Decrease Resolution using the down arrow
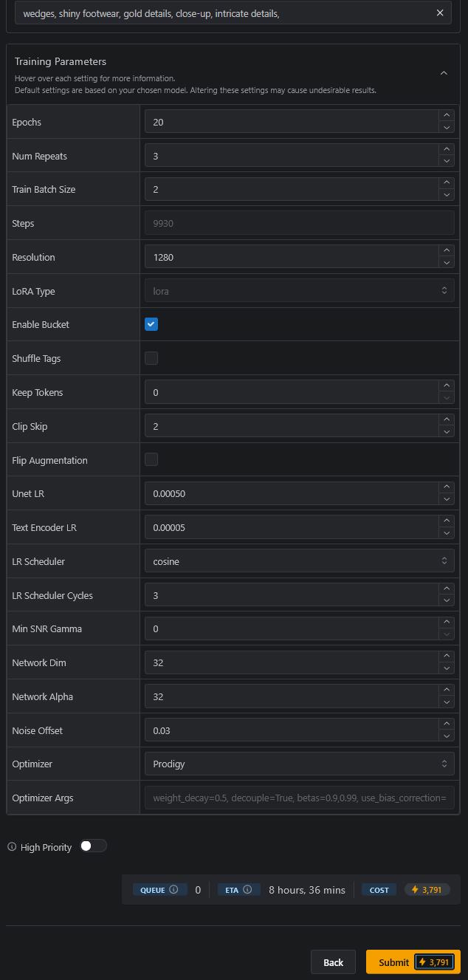468x980 pixels. (446, 263)
